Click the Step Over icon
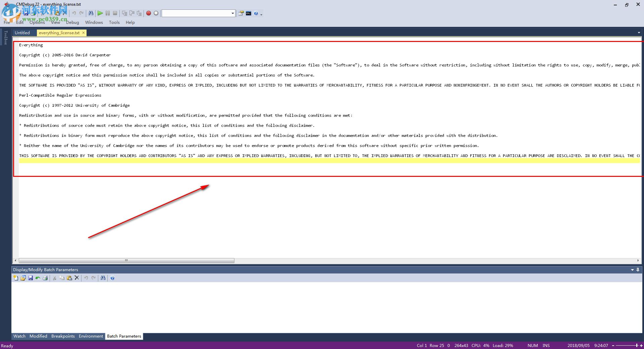The height and width of the screenshot is (349, 644). pyautogui.click(x=132, y=13)
